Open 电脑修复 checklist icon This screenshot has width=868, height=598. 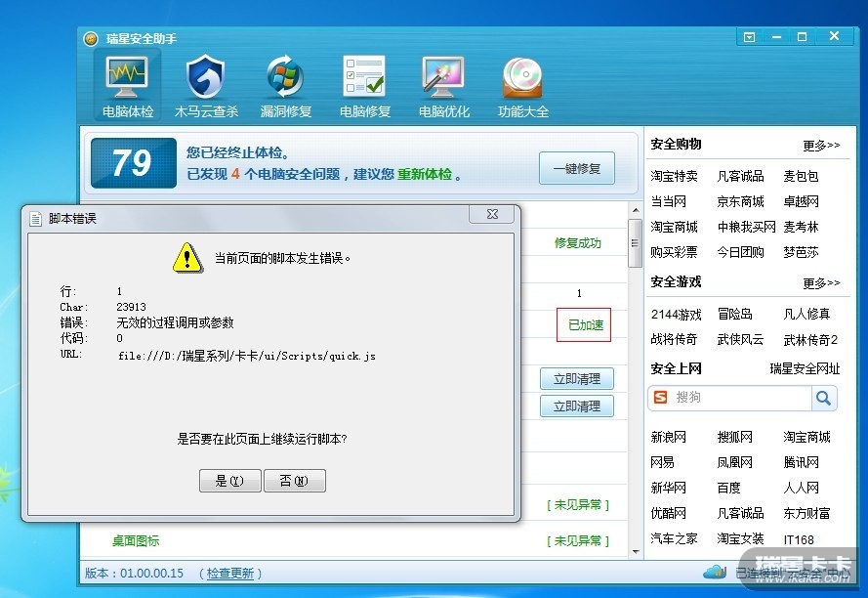(x=364, y=76)
